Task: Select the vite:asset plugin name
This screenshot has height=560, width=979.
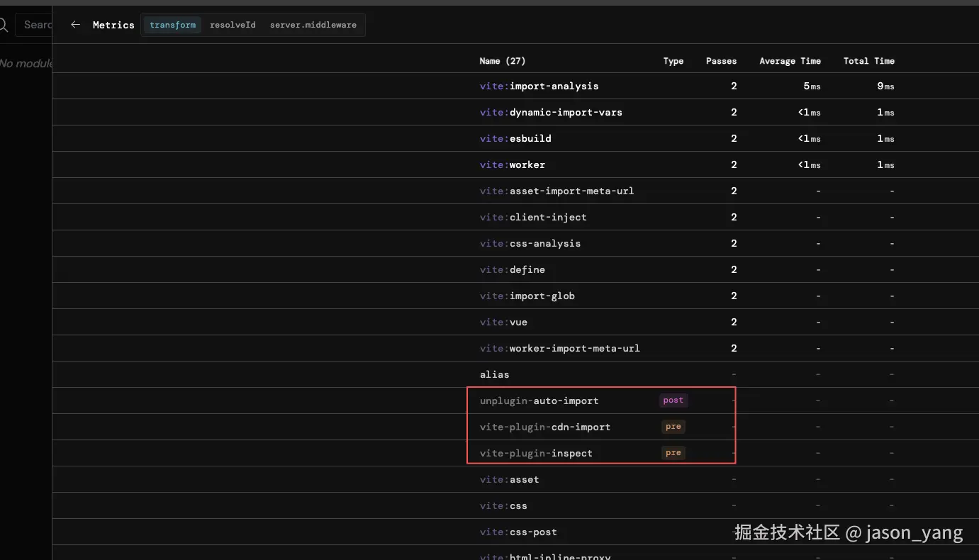Action: (509, 479)
